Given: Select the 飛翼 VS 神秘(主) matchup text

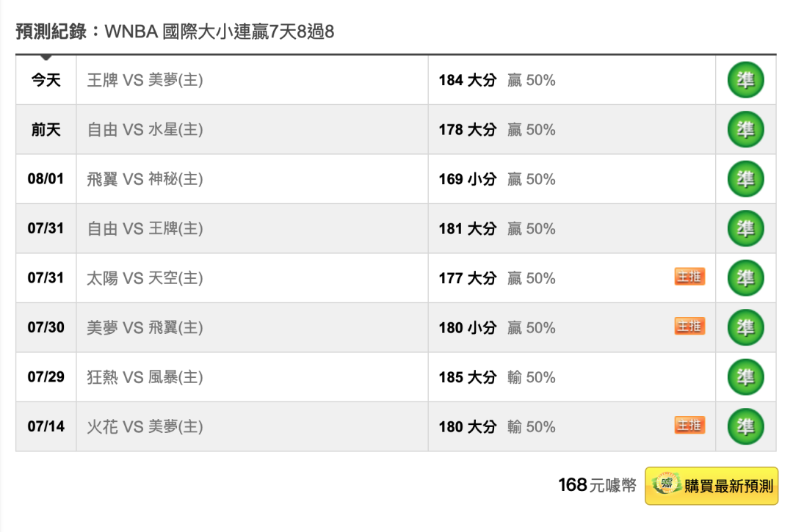Looking at the screenshot, I should pyautogui.click(x=145, y=179).
